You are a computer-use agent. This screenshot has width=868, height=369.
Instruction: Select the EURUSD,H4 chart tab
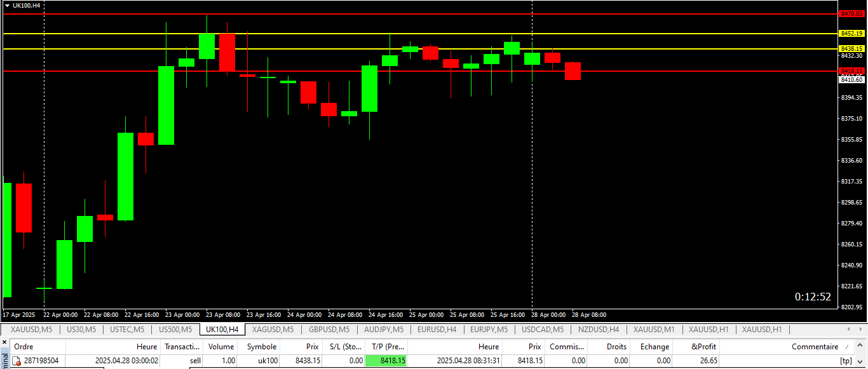(437, 330)
